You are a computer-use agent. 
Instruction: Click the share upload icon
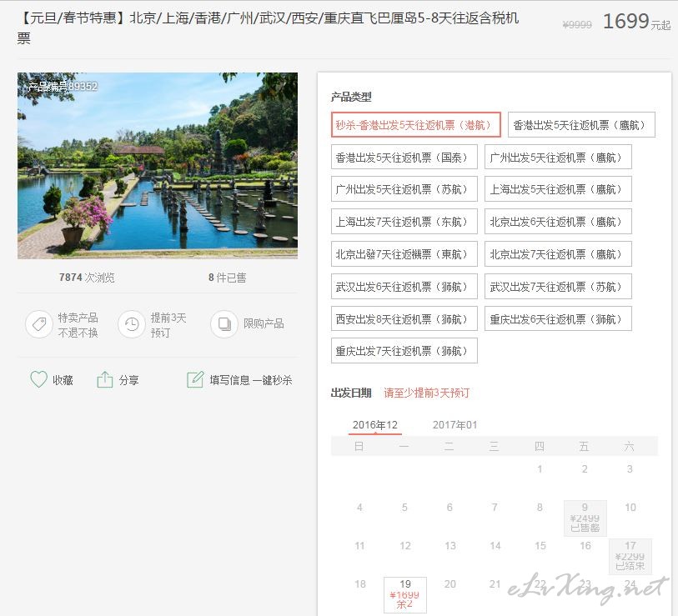(104, 379)
